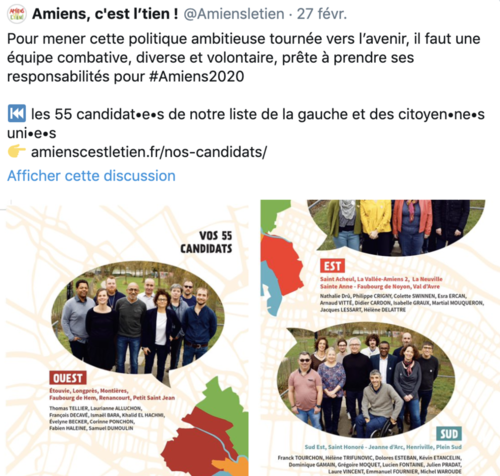Click the Ouest group photo bubble
The image size is (500, 476).
[137, 318]
